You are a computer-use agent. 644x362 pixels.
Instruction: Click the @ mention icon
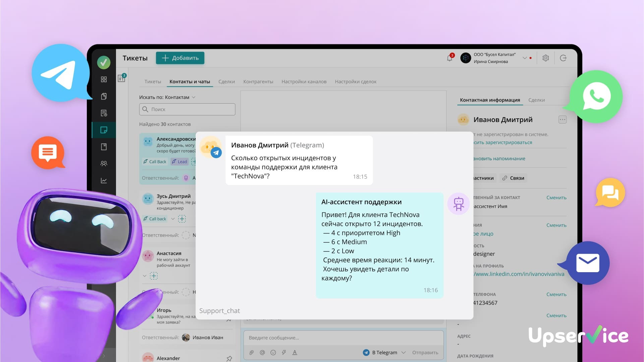[262, 352]
